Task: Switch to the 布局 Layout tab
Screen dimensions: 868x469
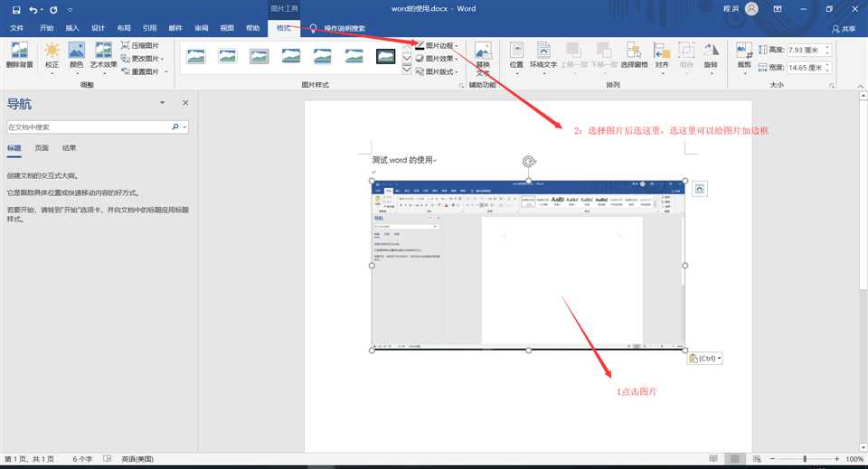Action: (x=124, y=28)
